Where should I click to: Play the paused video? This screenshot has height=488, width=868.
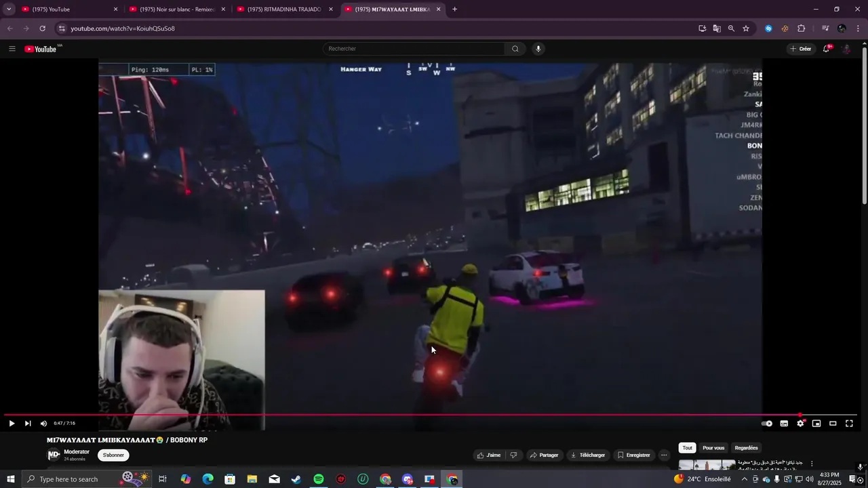pos(12,424)
